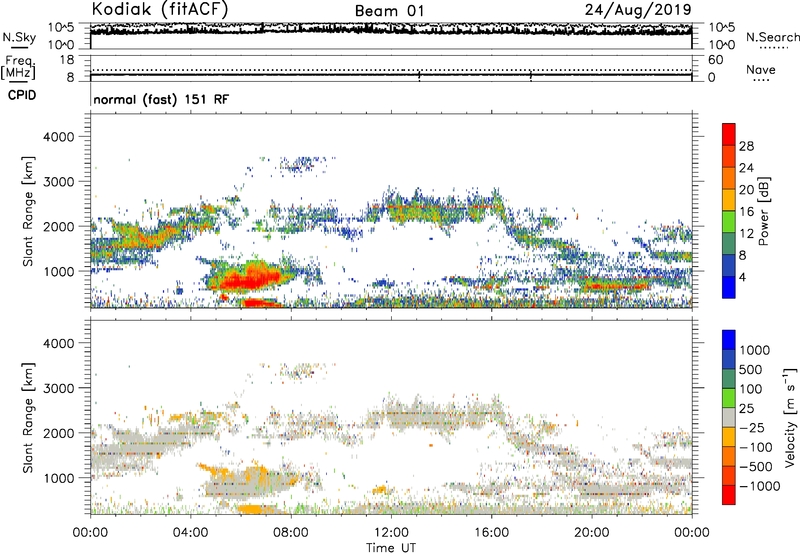
Task: Click the '12:00' time tick label
Action: click(391, 533)
